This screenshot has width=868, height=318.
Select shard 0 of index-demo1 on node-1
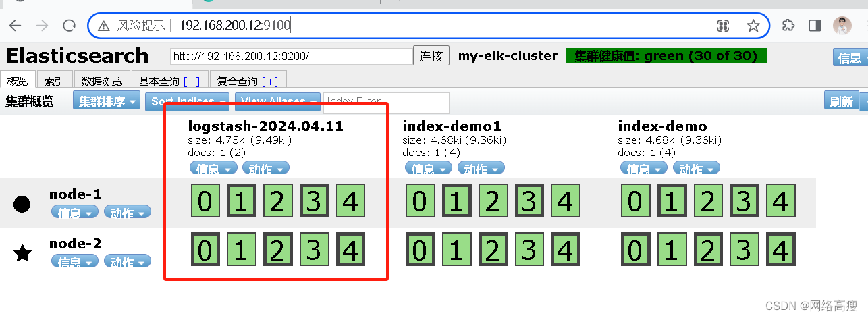click(420, 201)
